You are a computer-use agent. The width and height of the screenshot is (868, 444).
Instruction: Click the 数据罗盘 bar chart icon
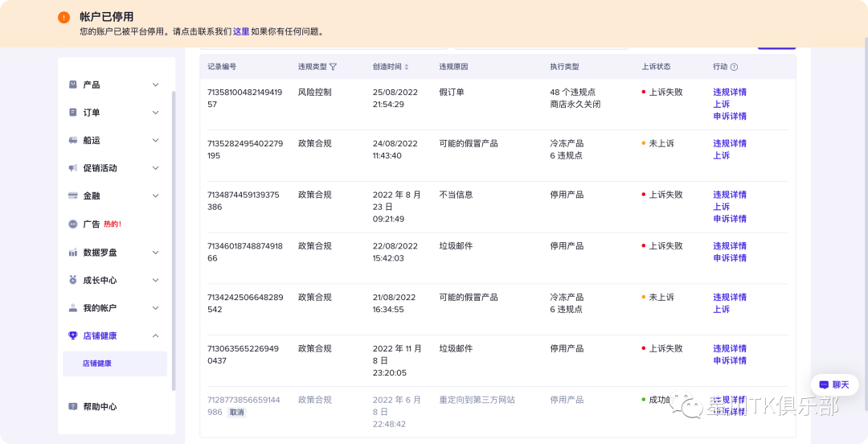[72, 253]
